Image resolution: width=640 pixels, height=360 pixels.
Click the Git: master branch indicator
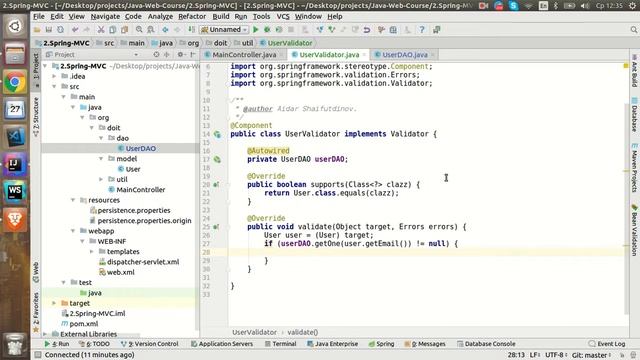591,355
